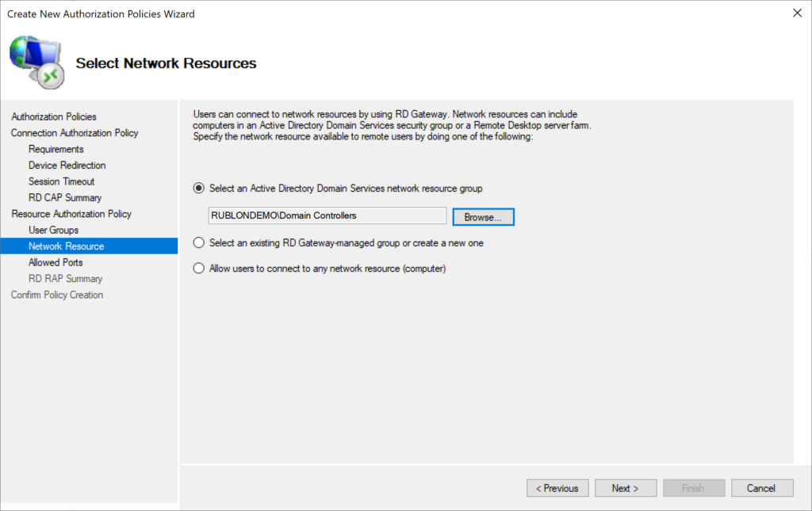The image size is (812, 511).
Task: Open the Browse dialog for resource groups
Action: pyautogui.click(x=483, y=215)
